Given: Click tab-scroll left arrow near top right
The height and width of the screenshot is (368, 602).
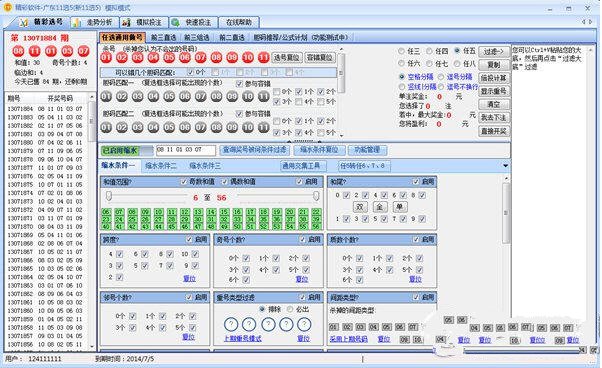Looking at the screenshot, I should [x=584, y=22].
